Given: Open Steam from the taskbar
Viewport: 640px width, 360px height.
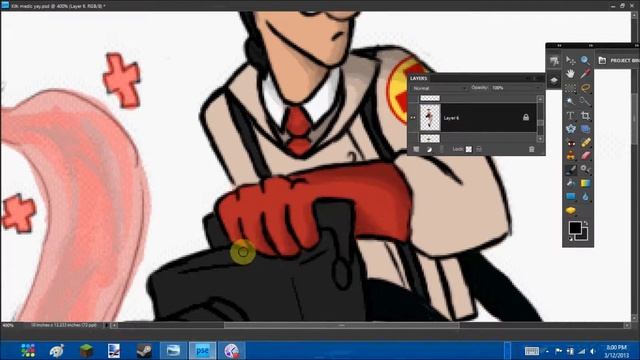Looking at the screenshot, I should 144,351.
